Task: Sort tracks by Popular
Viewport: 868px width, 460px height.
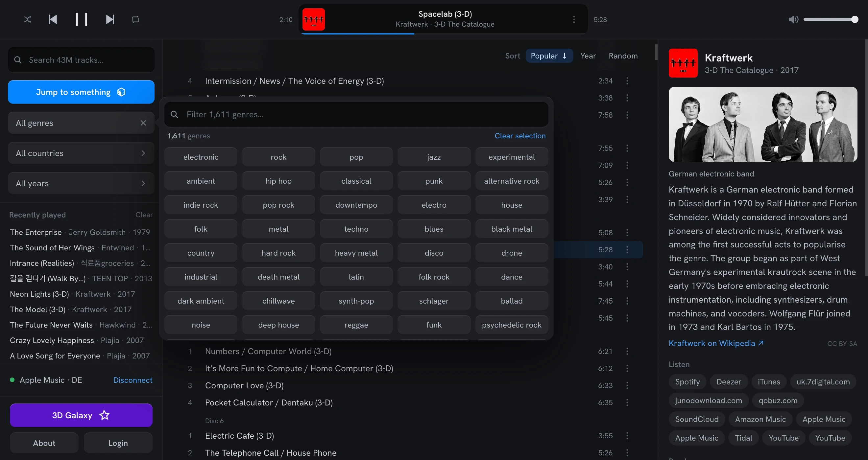Action: 549,56
